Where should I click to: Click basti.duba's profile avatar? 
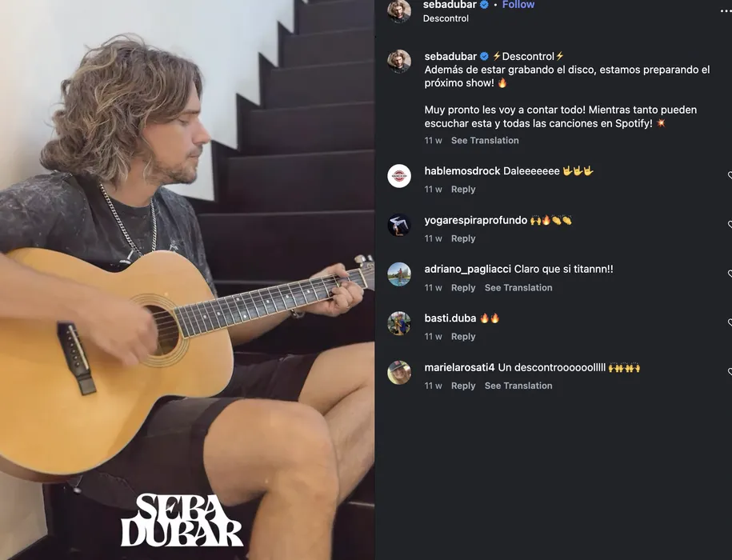tap(399, 323)
